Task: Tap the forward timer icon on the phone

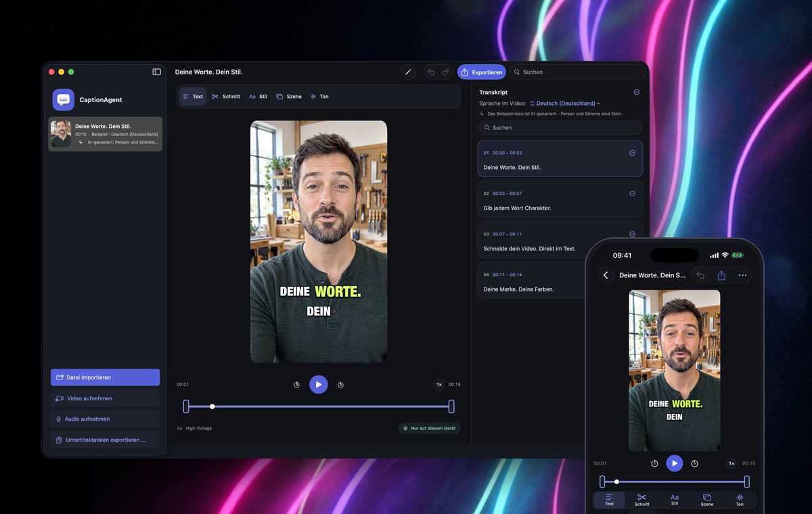Action: (695, 463)
